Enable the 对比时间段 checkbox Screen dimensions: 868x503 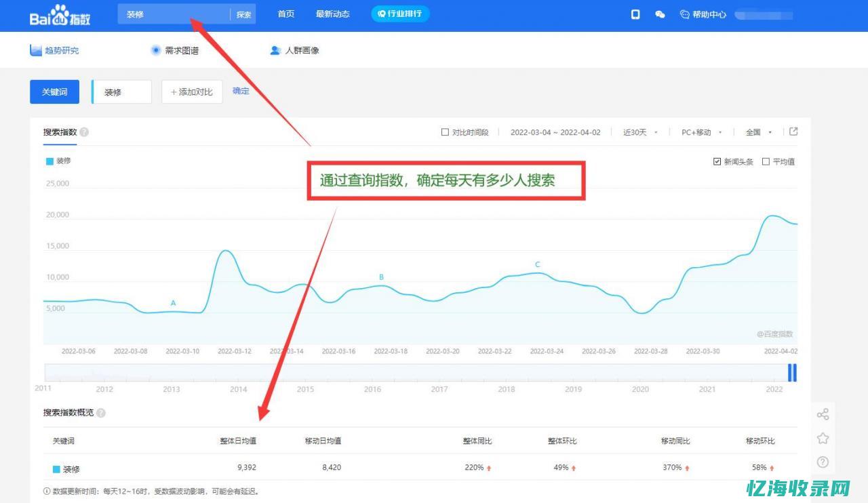pyautogui.click(x=446, y=132)
